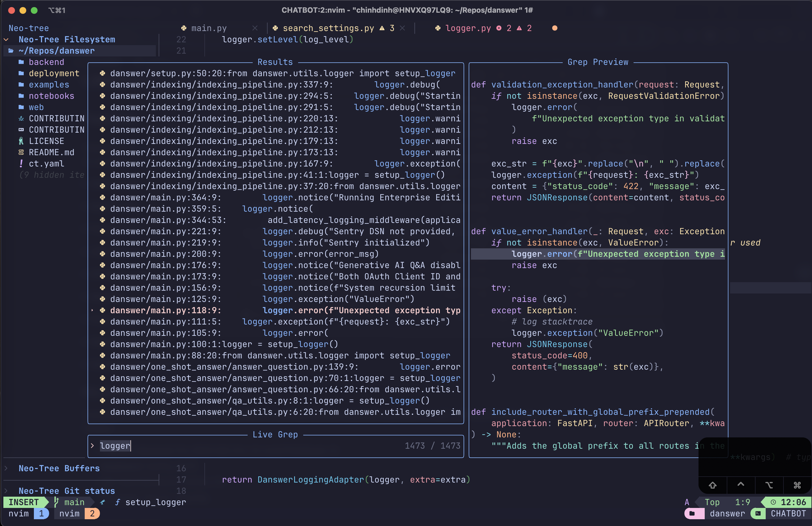Click the command key indicator icon
812x526 pixels.
coord(797,485)
